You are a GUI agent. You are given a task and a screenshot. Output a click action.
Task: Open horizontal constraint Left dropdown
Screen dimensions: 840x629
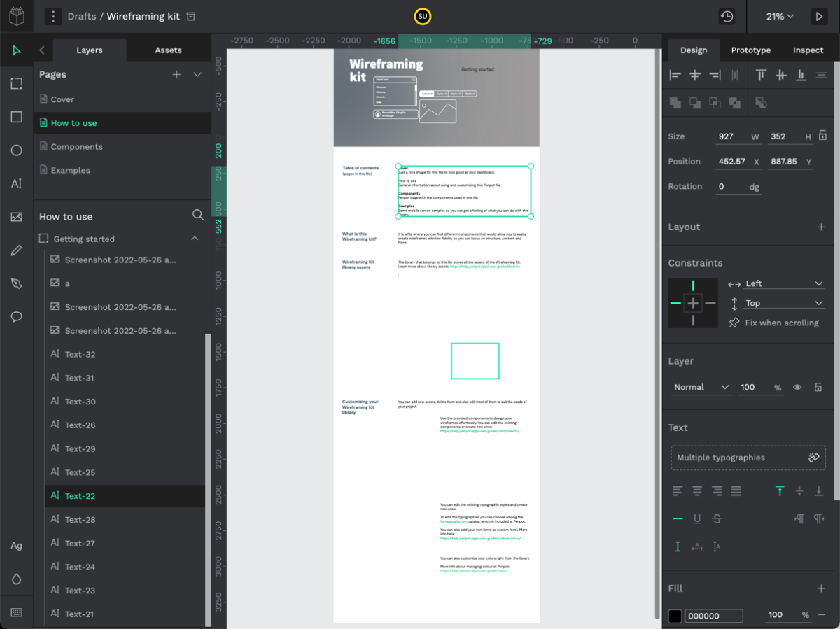pyautogui.click(x=784, y=283)
